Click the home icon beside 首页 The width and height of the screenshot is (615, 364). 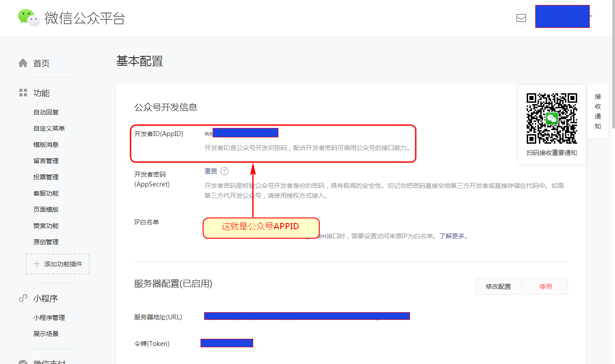coord(23,63)
